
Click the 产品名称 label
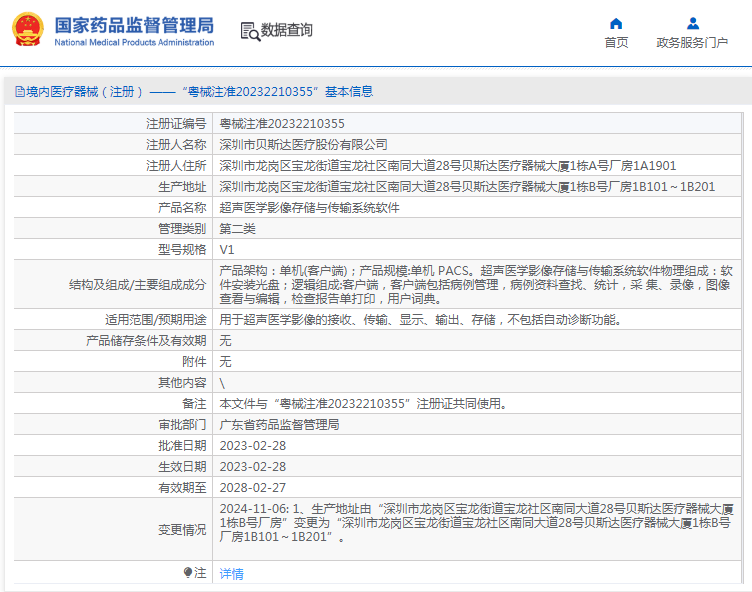point(182,208)
